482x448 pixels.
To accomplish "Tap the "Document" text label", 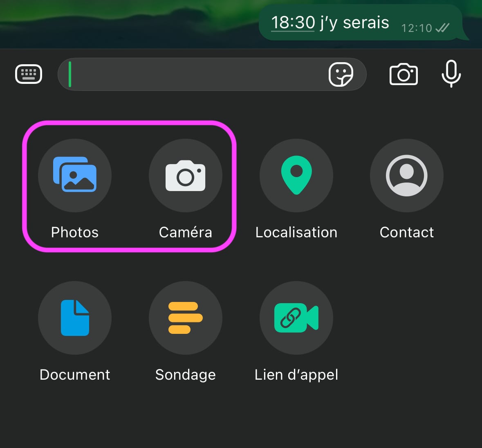I will point(75,375).
